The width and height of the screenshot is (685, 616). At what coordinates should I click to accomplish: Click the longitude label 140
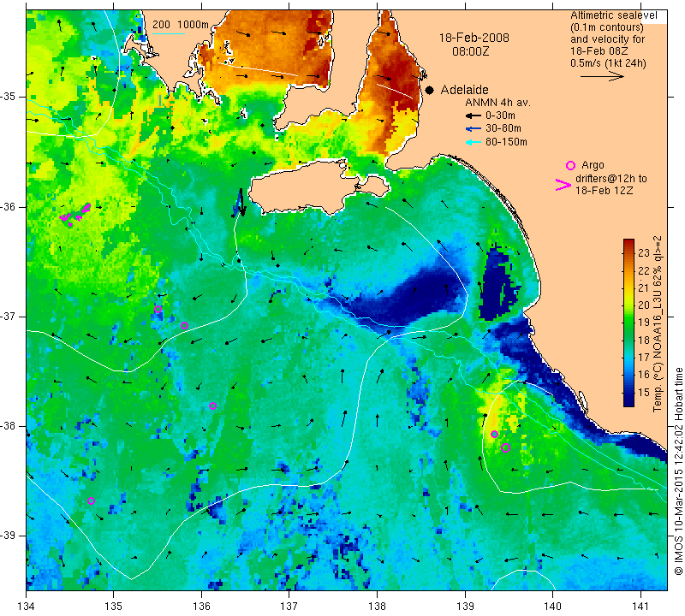(x=552, y=606)
